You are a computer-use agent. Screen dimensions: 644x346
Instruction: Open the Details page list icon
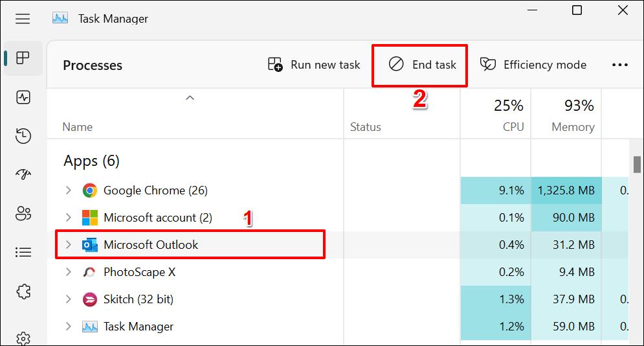(x=23, y=251)
